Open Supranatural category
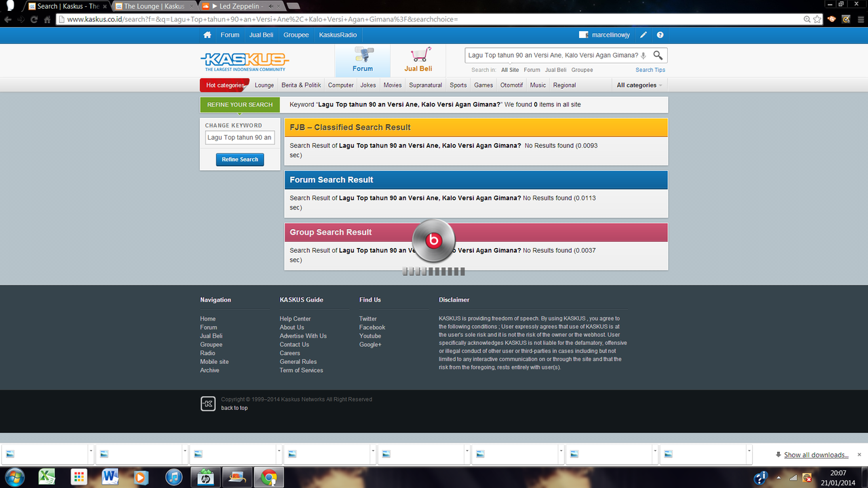The height and width of the screenshot is (488, 868). [x=425, y=85]
